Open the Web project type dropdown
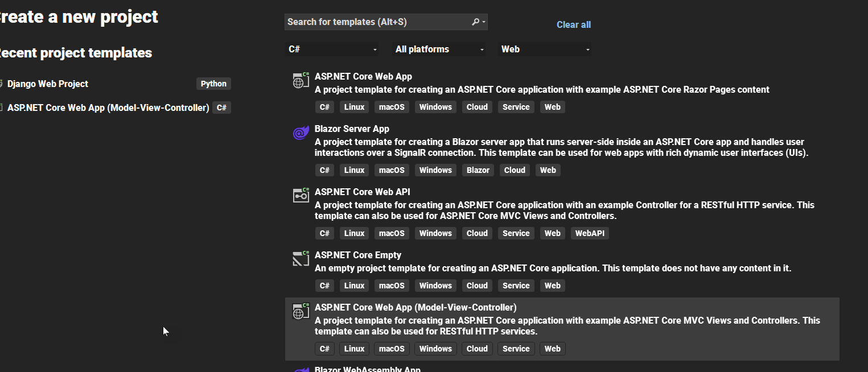 [545, 49]
